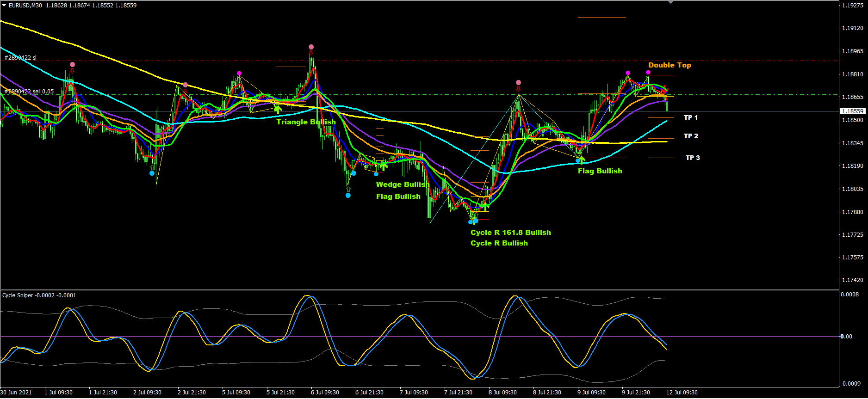Click the 8 Jul 09:30 time axis label
Image resolution: width=868 pixels, height=399 pixels.
tap(503, 393)
